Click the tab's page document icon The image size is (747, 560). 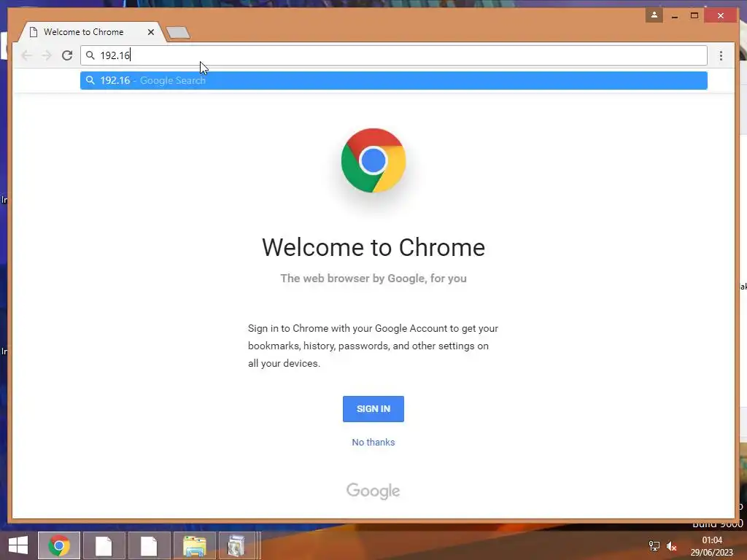[34, 32]
